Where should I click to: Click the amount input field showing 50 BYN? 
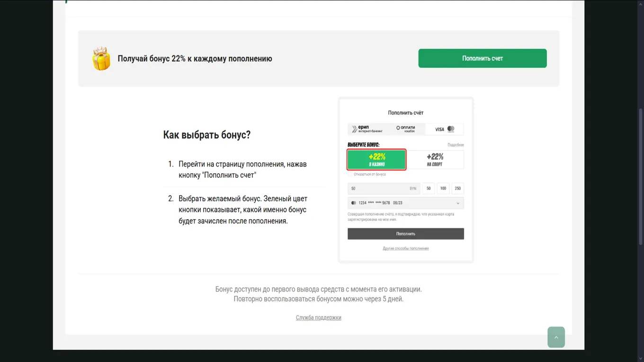(384, 188)
